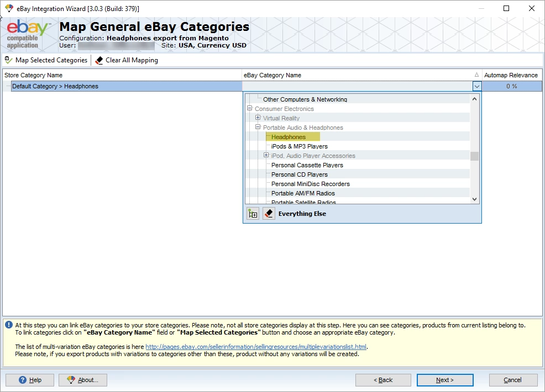Viewport: 545px width, 392px height.
Task: Click the empty eBay category field
Action: [x=357, y=86]
